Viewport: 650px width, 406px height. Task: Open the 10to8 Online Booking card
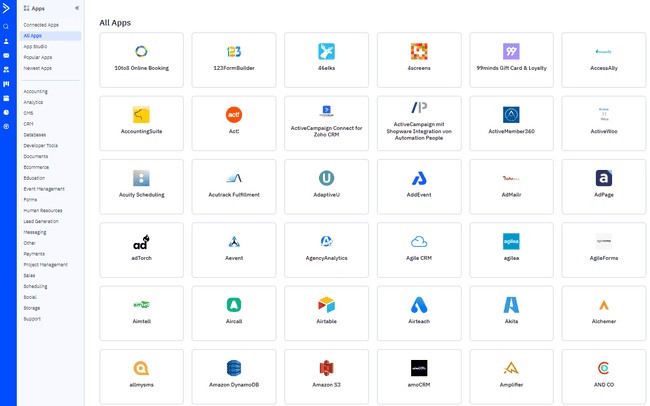141,59
